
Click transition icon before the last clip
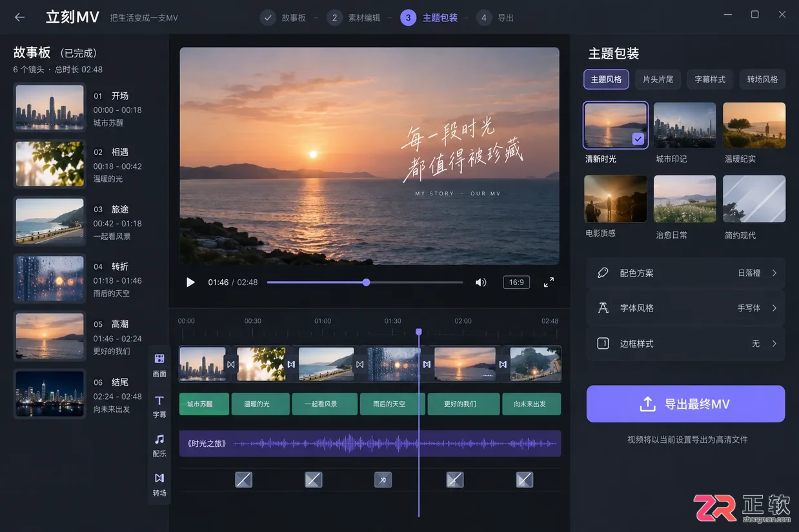click(x=503, y=364)
